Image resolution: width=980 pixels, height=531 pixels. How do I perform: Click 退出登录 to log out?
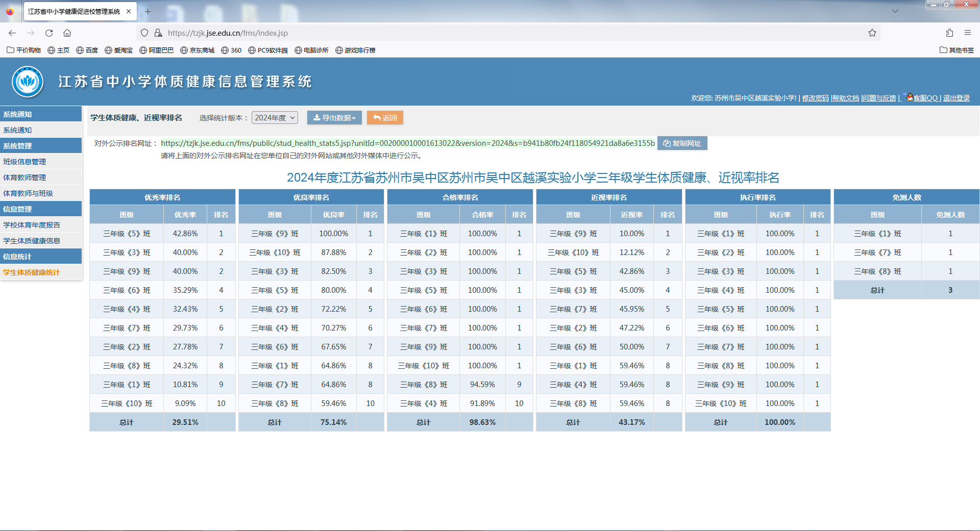(956, 98)
